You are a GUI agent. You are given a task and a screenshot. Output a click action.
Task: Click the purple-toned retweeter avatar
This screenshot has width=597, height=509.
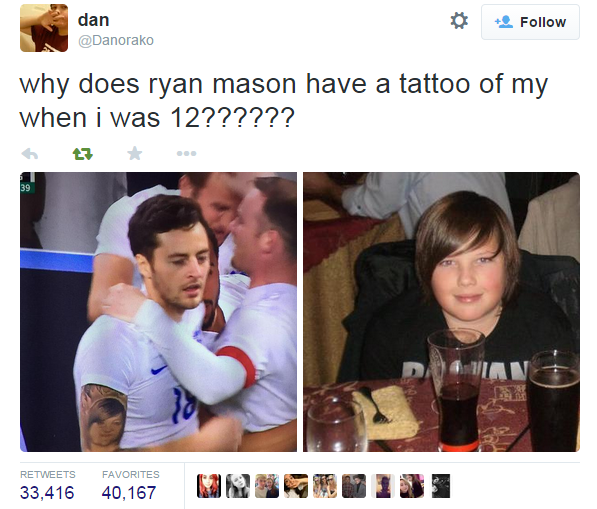point(383,486)
